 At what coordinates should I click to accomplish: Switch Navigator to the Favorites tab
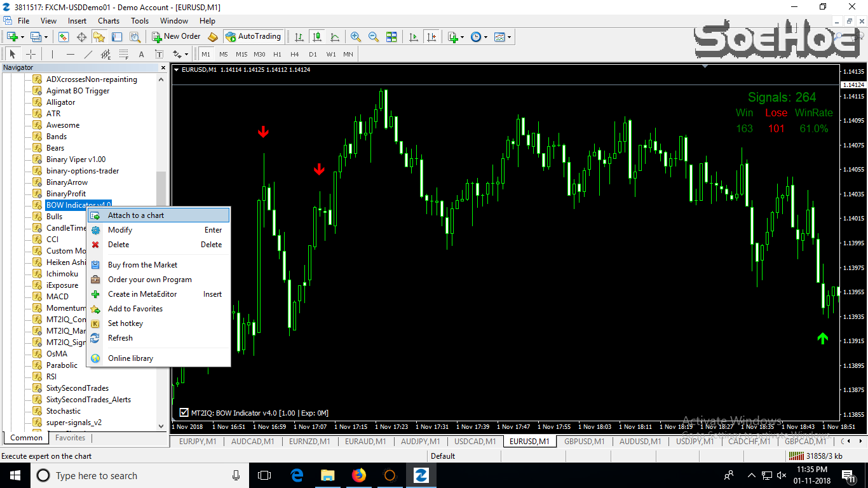click(x=70, y=437)
